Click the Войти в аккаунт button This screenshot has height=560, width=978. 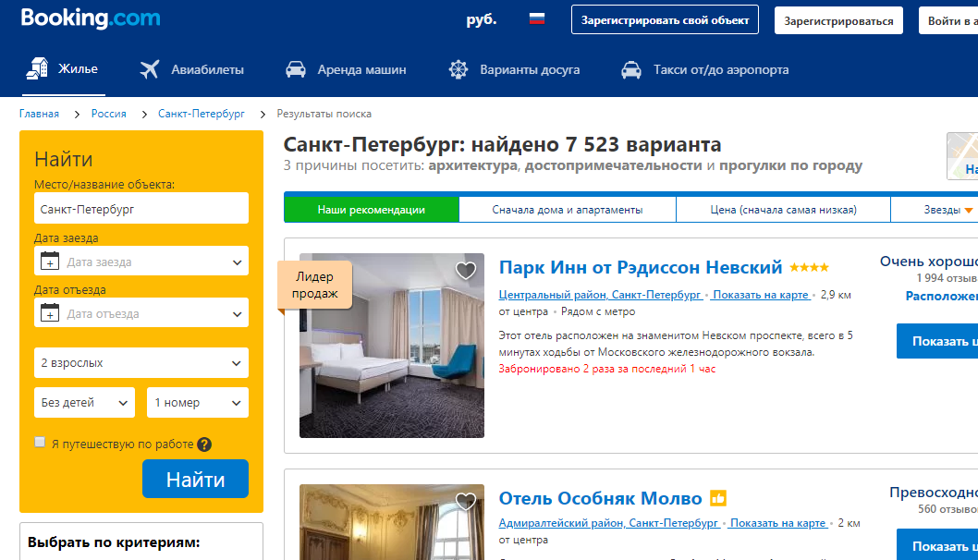948,20
